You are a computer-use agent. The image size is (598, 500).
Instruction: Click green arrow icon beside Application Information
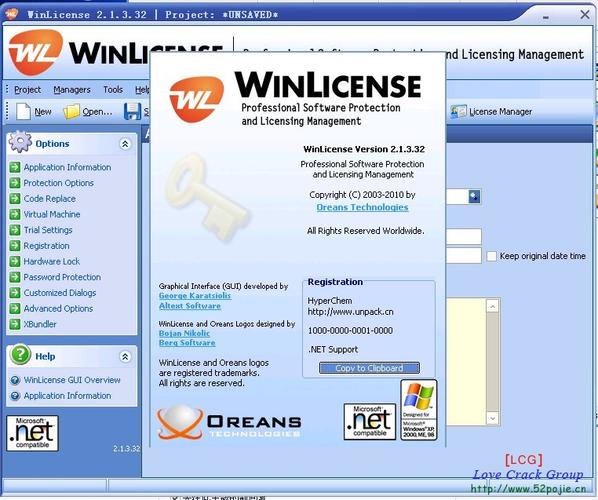(15, 167)
